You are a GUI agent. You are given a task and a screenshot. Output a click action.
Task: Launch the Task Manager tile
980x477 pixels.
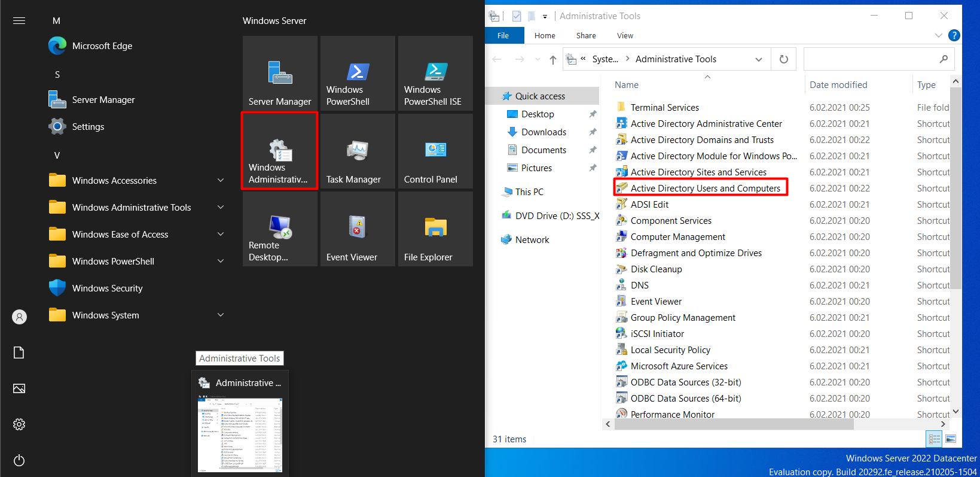[x=358, y=151]
